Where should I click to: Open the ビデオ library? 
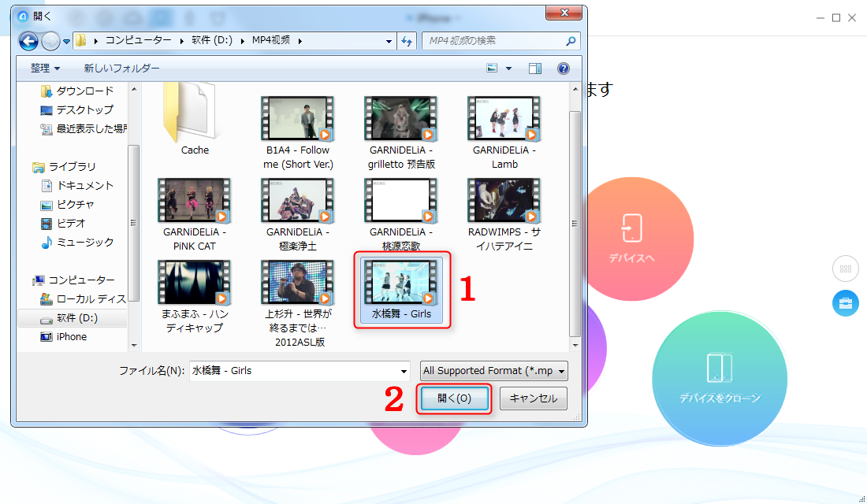click(x=63, y=224)
